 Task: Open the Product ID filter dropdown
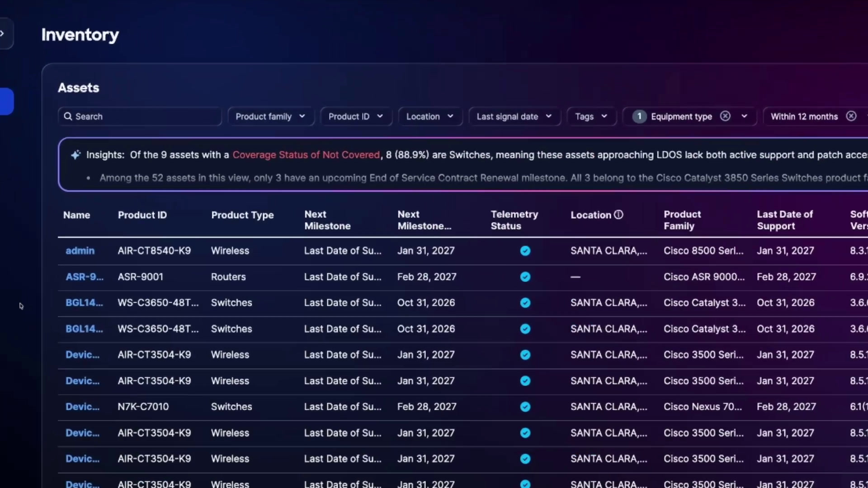(x=356, y=117)
